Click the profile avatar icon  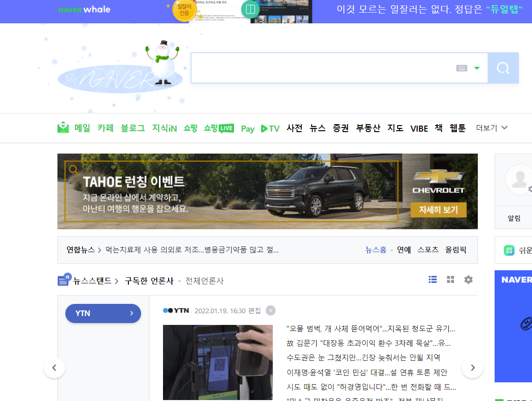tap(519, 179)
